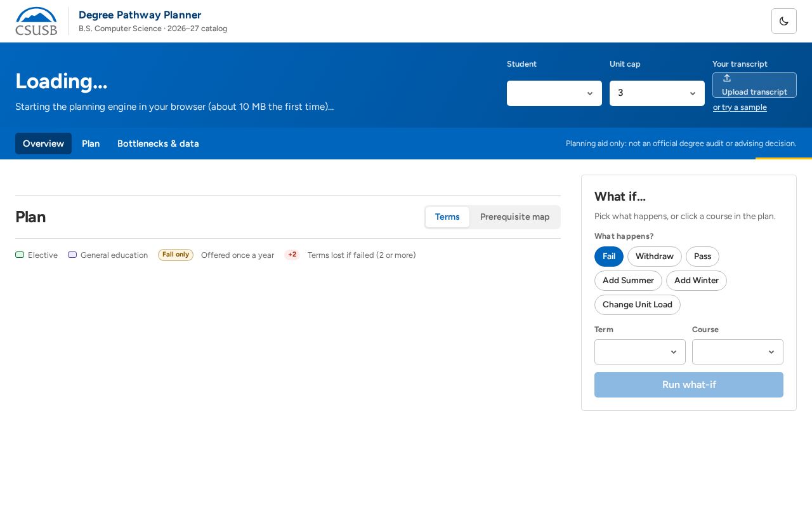
Task: Choose the Add Summer option
Action: (628, 281)
